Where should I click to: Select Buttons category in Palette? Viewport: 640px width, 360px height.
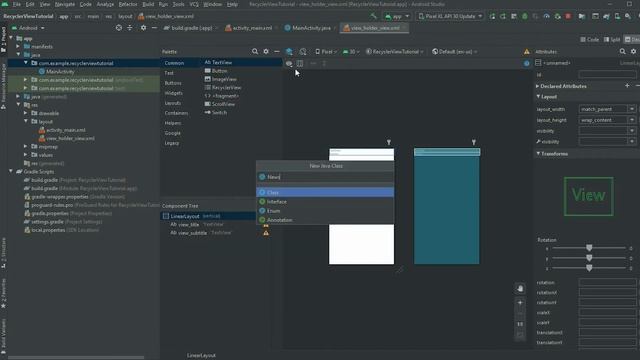(173, 83)
